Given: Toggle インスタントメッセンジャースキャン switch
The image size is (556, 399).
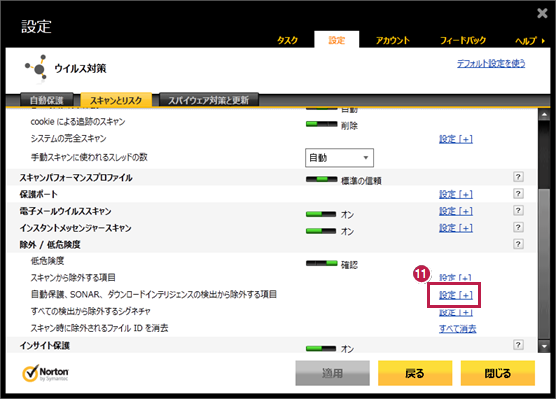Looking at the screenshot, I should (x=321, y=231).
